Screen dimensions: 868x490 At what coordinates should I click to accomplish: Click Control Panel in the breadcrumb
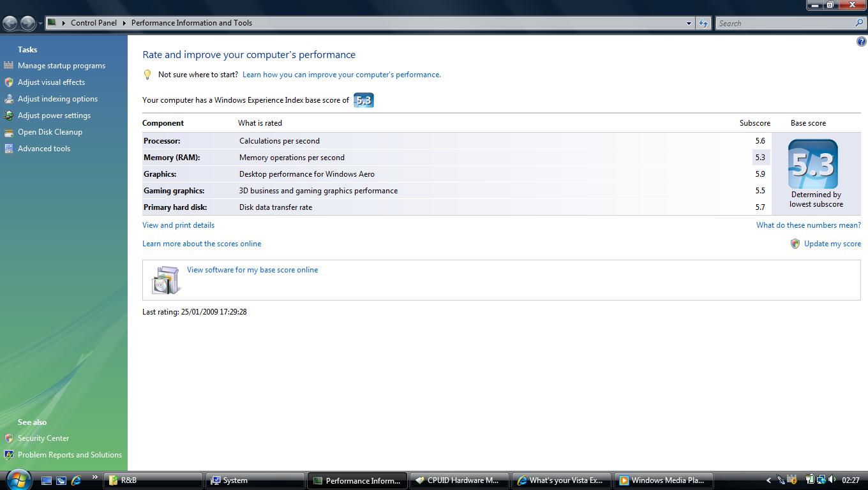[x=94, y=23]
